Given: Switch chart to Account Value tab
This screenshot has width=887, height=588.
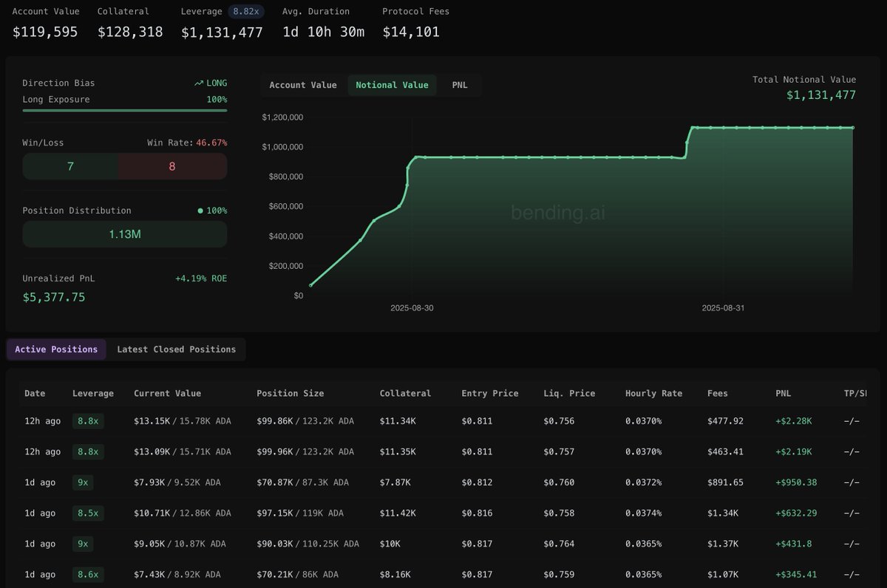Looking at the screenshot, I should [303, 85].
